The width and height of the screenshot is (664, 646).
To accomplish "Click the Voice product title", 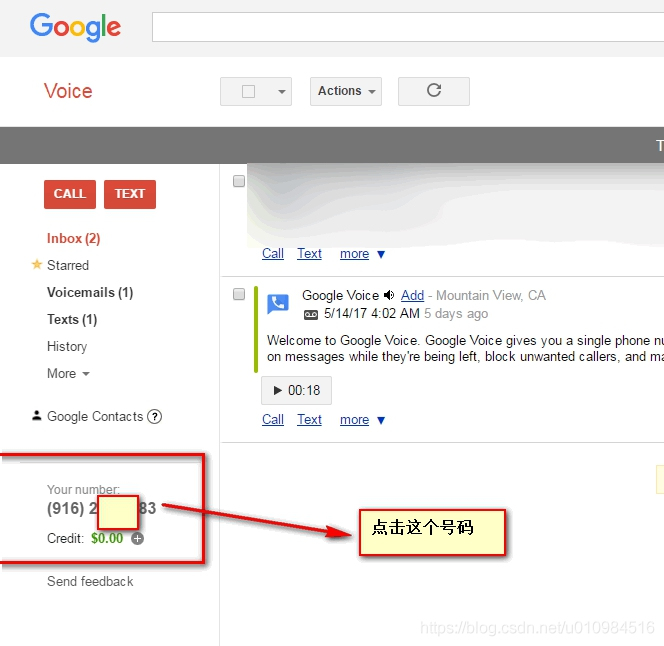I will coord(68,91).
